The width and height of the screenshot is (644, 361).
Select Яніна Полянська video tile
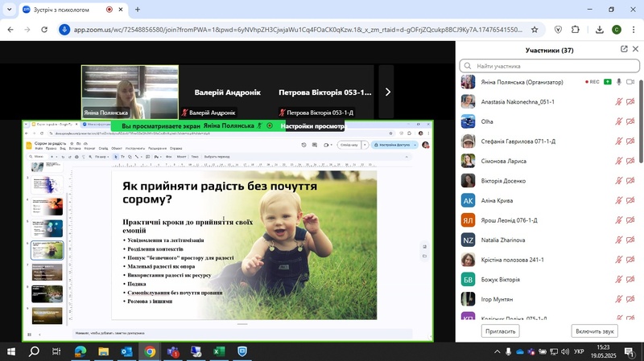click(x=130, y=92)
